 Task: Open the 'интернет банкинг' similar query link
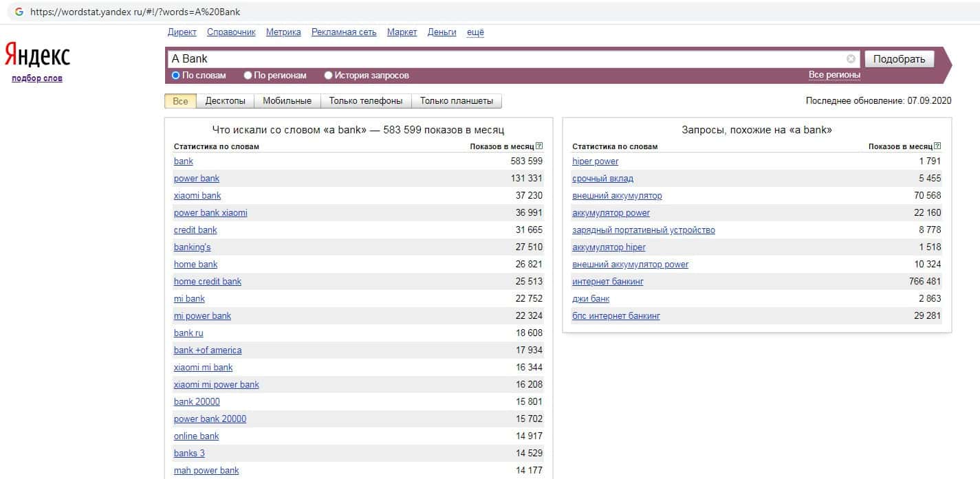coord(608,282)
